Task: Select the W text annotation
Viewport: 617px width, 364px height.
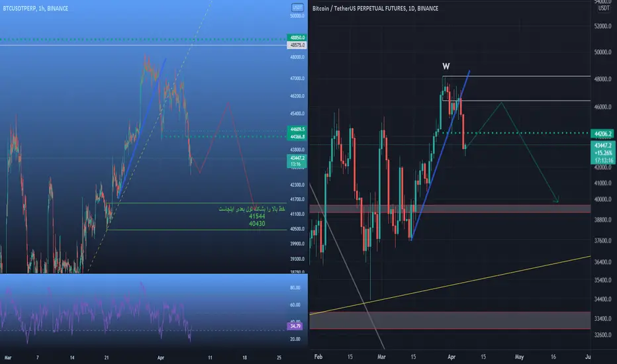Action: click(x=446, y=66)
